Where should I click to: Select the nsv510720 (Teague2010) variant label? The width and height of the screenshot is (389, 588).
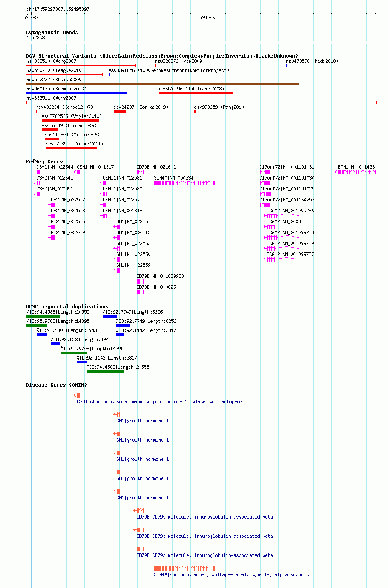(x=55, y=71)
